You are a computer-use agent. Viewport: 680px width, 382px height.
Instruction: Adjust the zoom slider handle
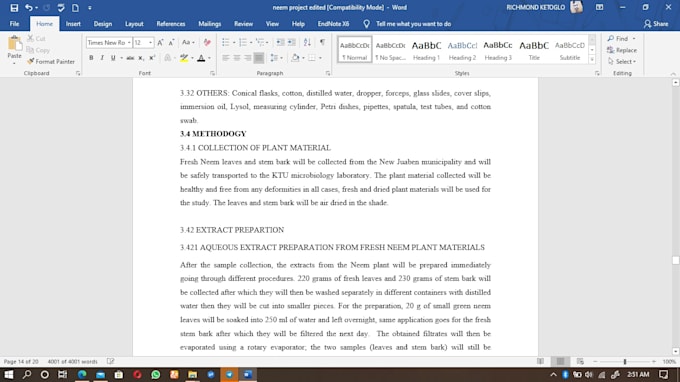tap(625, 361)
